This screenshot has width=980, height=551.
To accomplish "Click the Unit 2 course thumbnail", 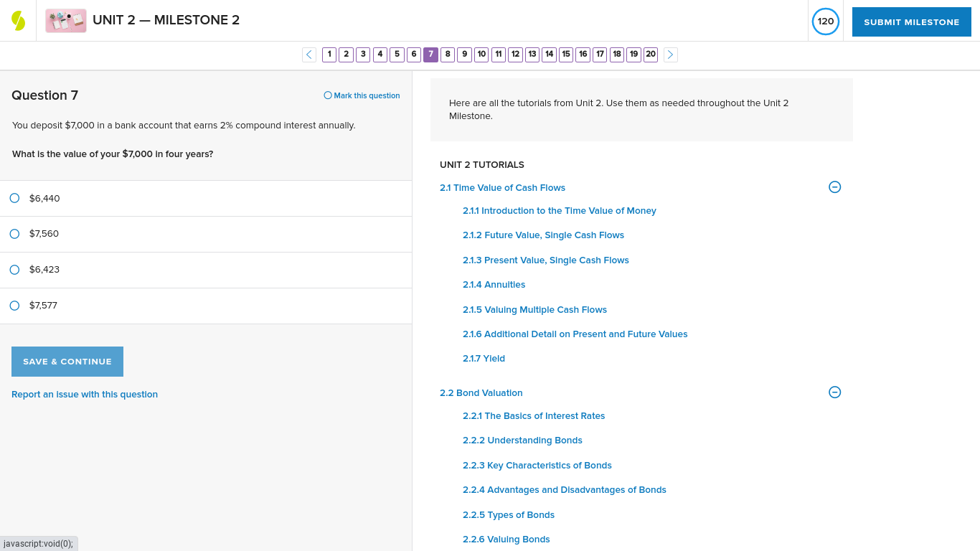I will click(x=65, y=20).
